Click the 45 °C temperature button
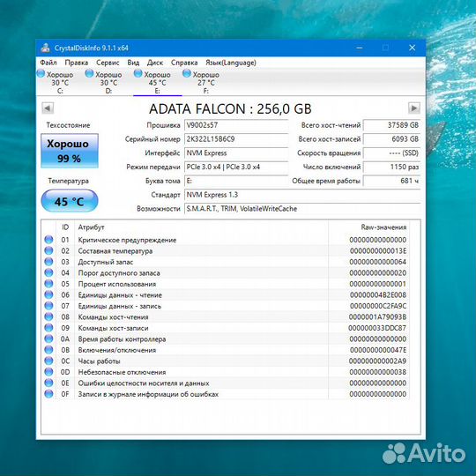The image size is (476, 476). pyautogui.click(x=70, y=201)
